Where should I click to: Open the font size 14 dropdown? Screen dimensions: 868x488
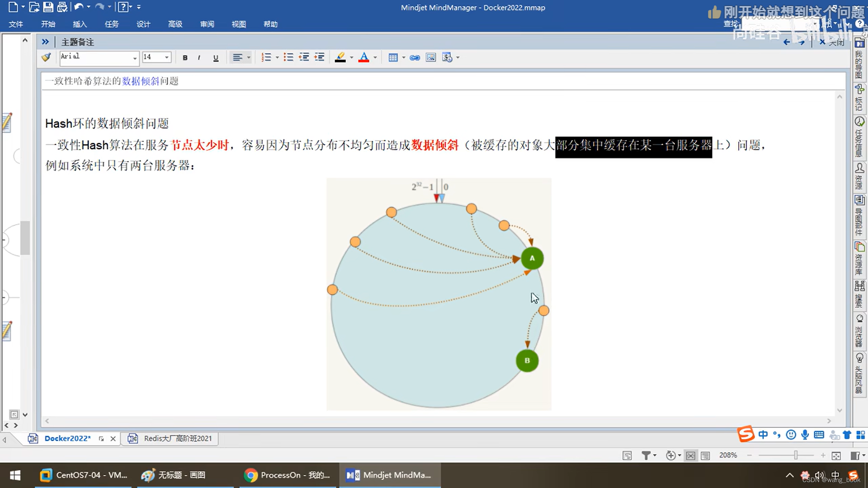(167, 57)
